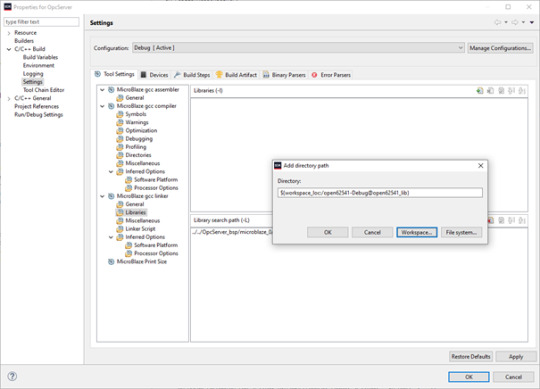The image size is (540, 389).
Task: Select MicroBlaze gcc linker tool node
Action: (142, 196)
